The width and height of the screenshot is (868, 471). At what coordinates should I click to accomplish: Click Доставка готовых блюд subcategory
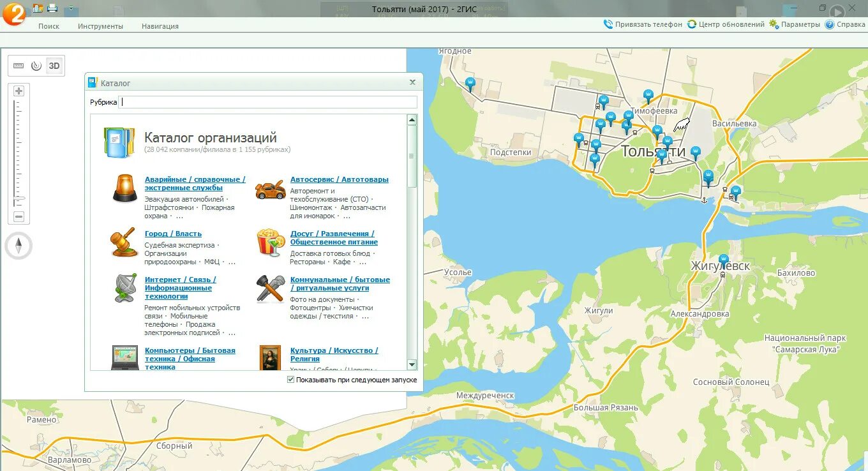(x=330, y=253)
